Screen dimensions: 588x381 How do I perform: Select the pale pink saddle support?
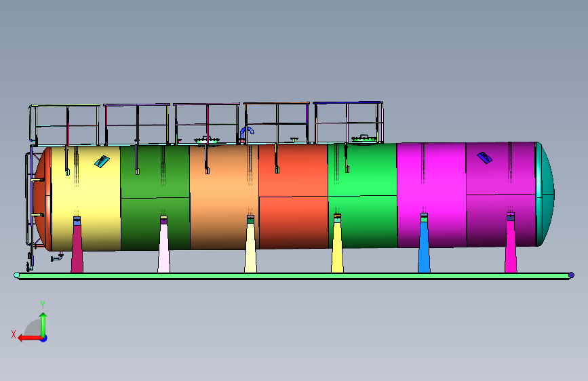tap(163, 247)
